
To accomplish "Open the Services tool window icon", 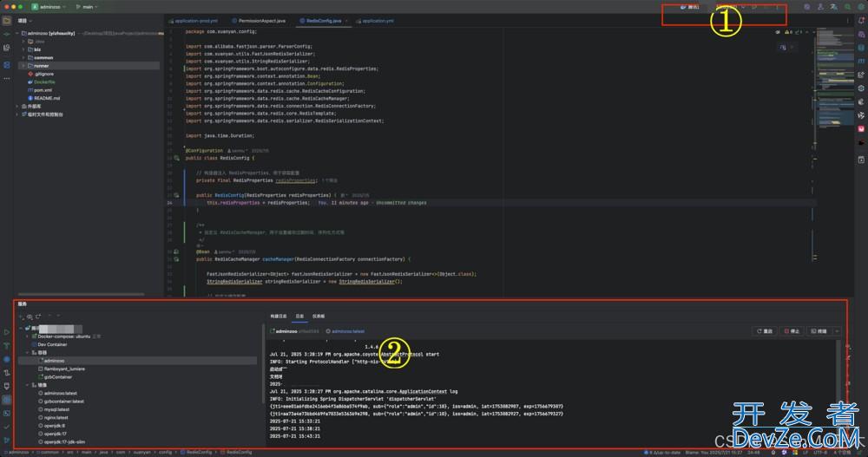I will (7, 400).
